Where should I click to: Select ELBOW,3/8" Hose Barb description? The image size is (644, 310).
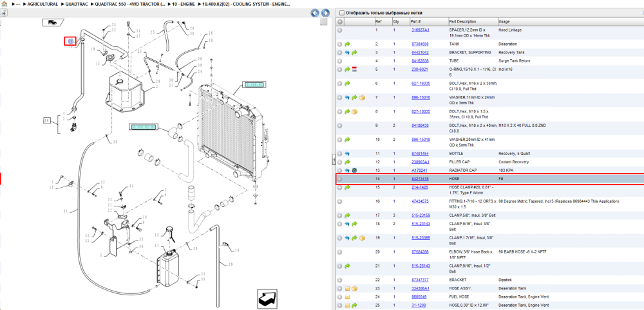[x=472, y=254]
